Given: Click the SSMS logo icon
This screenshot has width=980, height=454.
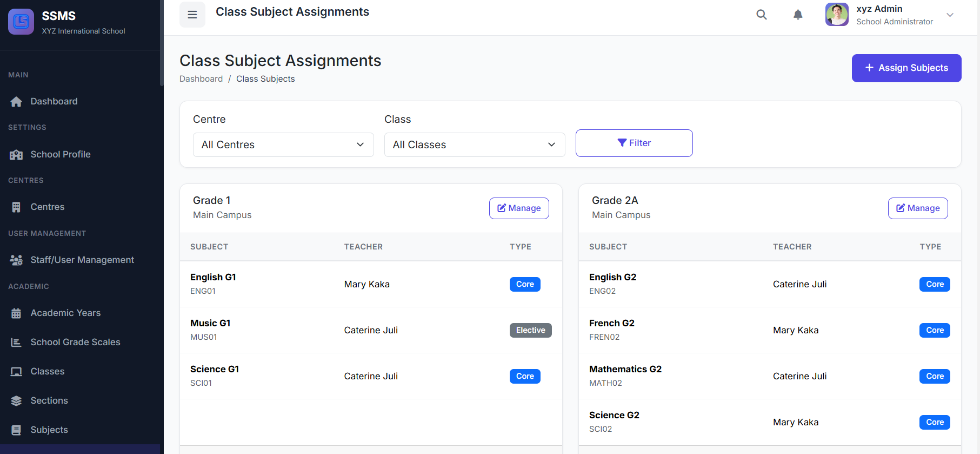Looking at the screenshot, I should tap(21, 22).
